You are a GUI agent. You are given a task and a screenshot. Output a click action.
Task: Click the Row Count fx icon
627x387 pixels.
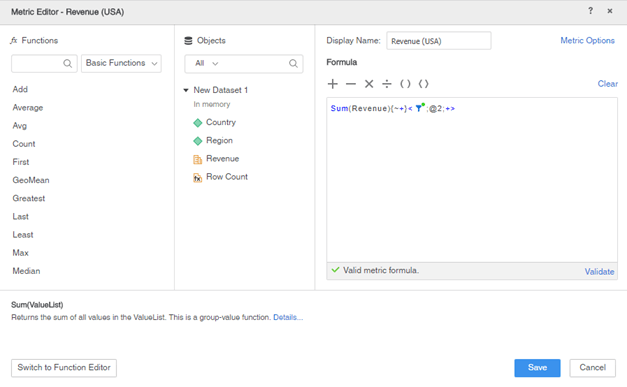click(x=198, y=178)
